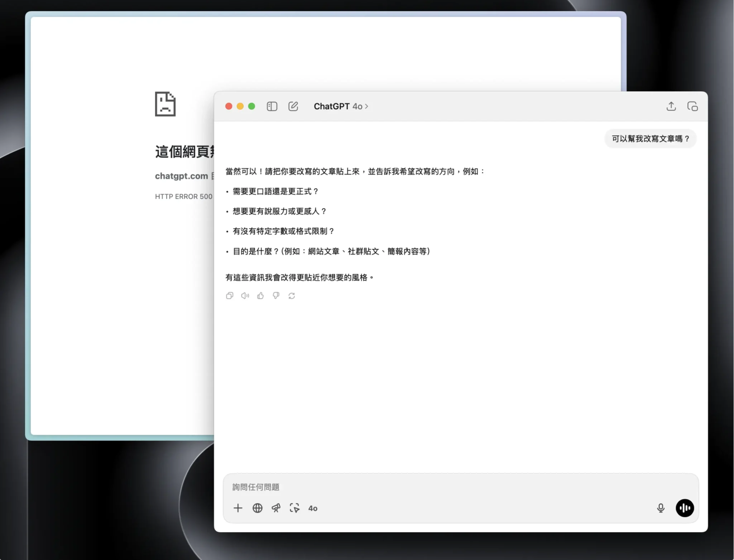Activate the microphone dictation icon

click(x=661, y=508)
